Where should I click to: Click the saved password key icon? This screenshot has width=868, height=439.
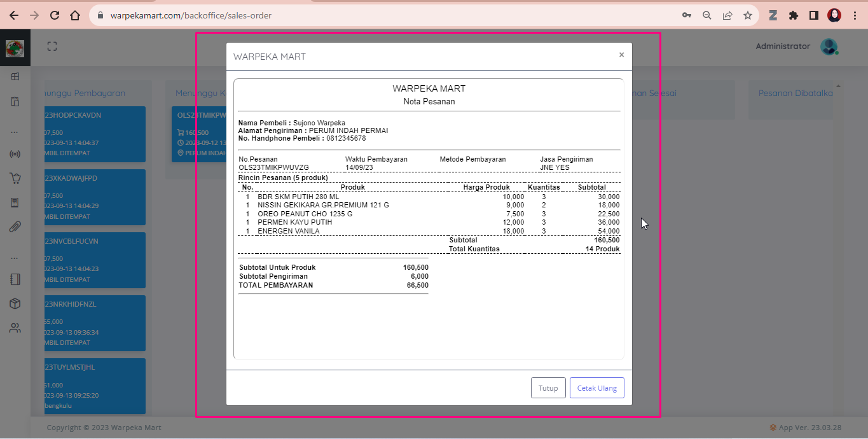pyautogui.click(x=687, y=15)
